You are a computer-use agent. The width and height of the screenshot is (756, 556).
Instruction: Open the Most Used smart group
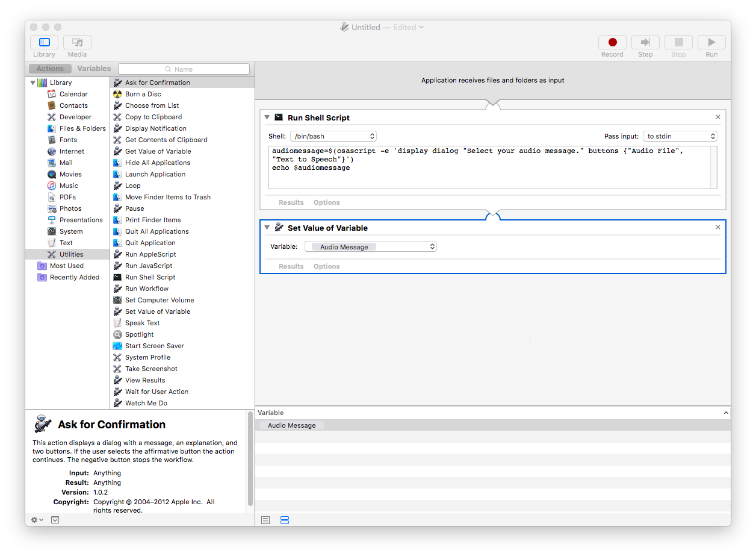[67, 266]
